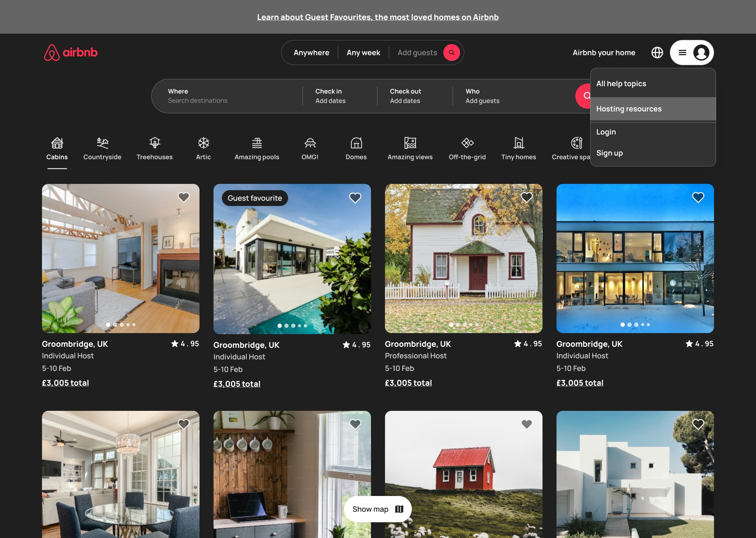Favourite the red cabin on hill listing
Screen dimensions: 756x538
click(526, 424)
